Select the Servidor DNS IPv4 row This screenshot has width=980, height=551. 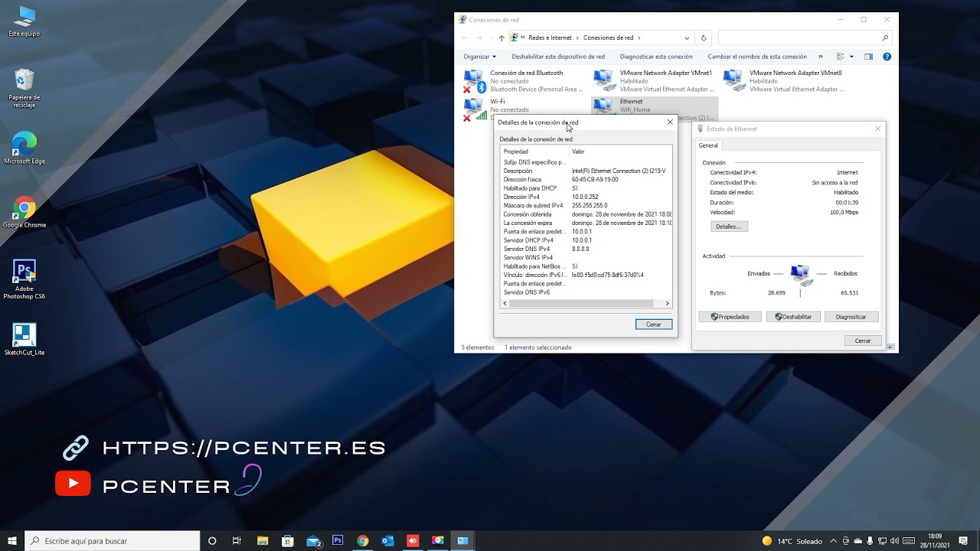point(586,249)
